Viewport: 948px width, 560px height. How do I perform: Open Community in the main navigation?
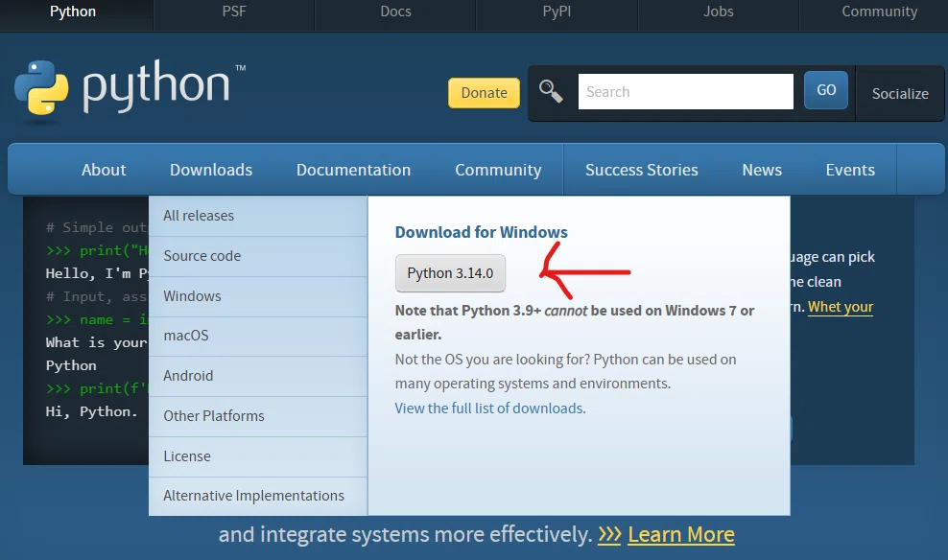pos(498,170)
